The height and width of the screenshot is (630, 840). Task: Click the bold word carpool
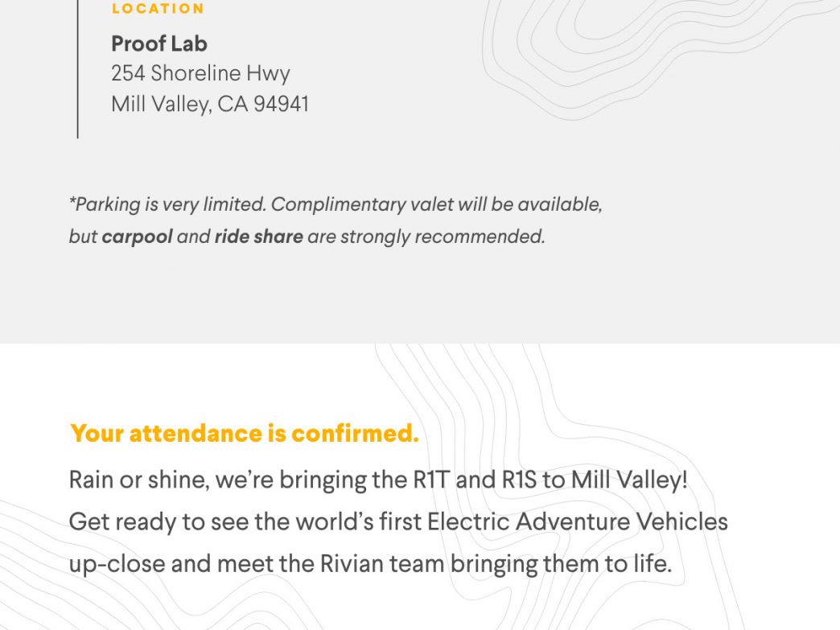pos(137,237)
